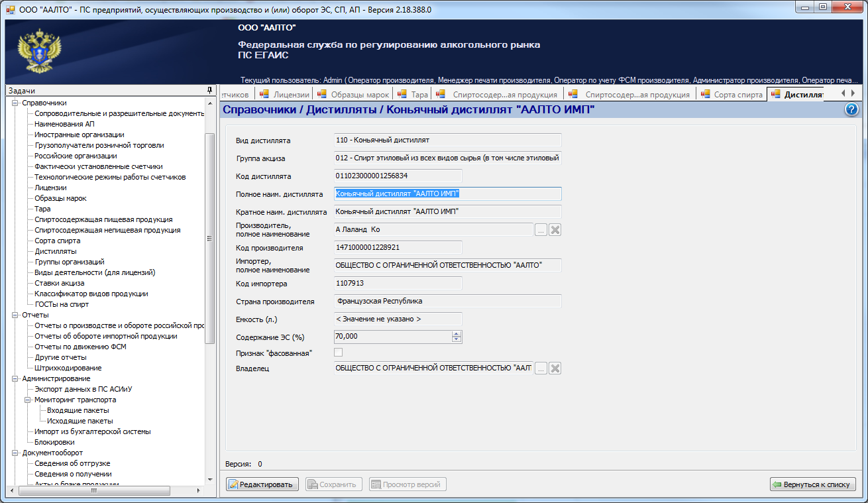Open Классификатор видов продукции
Image resolution: width=868 pixels, height=503 pixels.
click(91, 294)
